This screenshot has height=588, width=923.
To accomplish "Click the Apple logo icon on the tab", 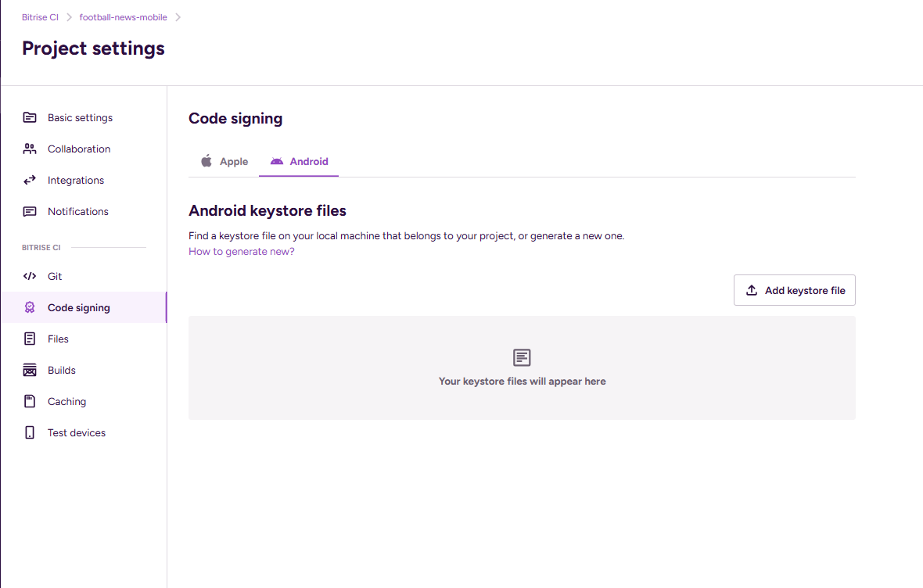I will [205, 161].
